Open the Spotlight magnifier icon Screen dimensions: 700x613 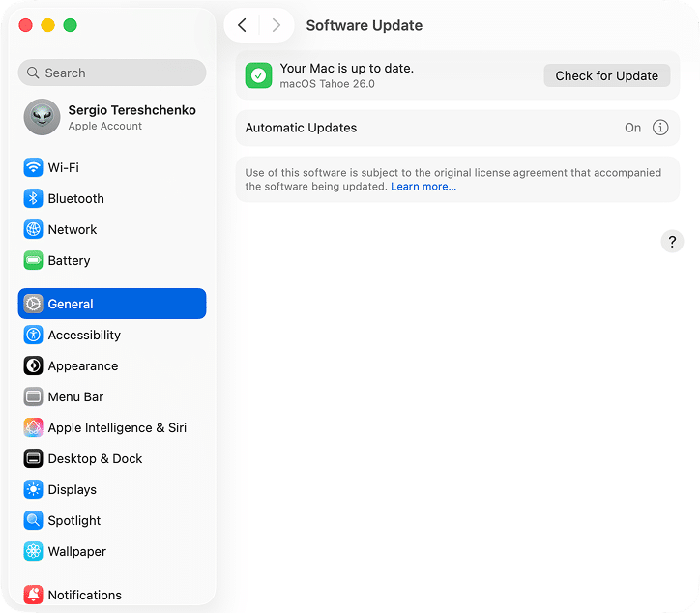coord(34,520)
